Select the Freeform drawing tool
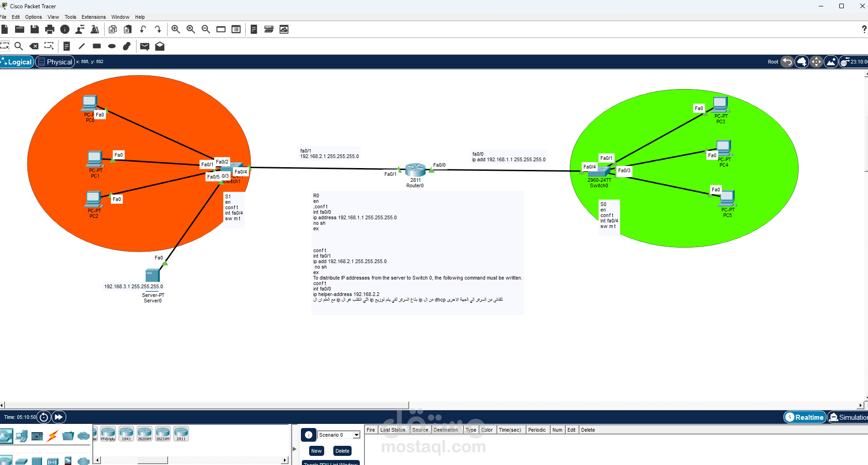 [x=127, y=46]
